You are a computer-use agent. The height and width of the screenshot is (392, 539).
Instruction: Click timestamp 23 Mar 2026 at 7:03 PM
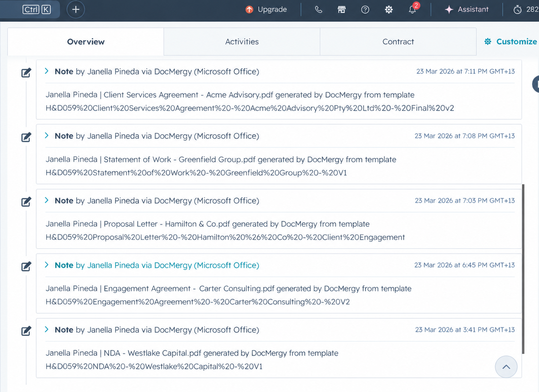[x=465, y=200]
